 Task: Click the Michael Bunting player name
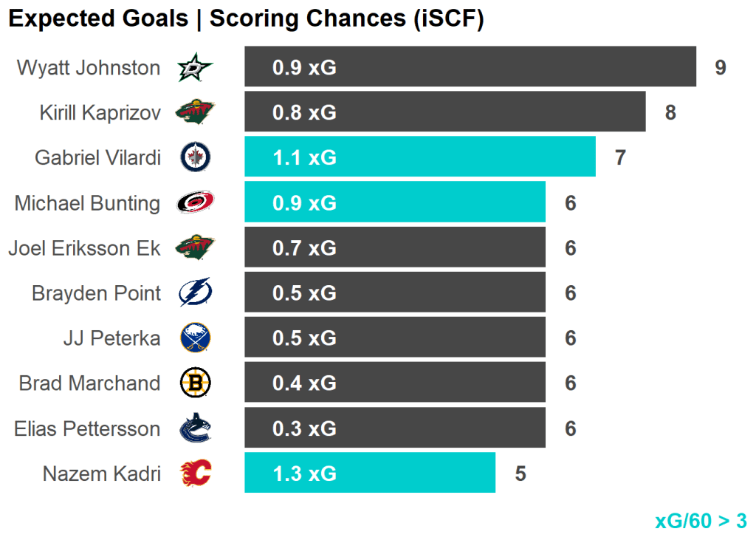pos(87,203)
